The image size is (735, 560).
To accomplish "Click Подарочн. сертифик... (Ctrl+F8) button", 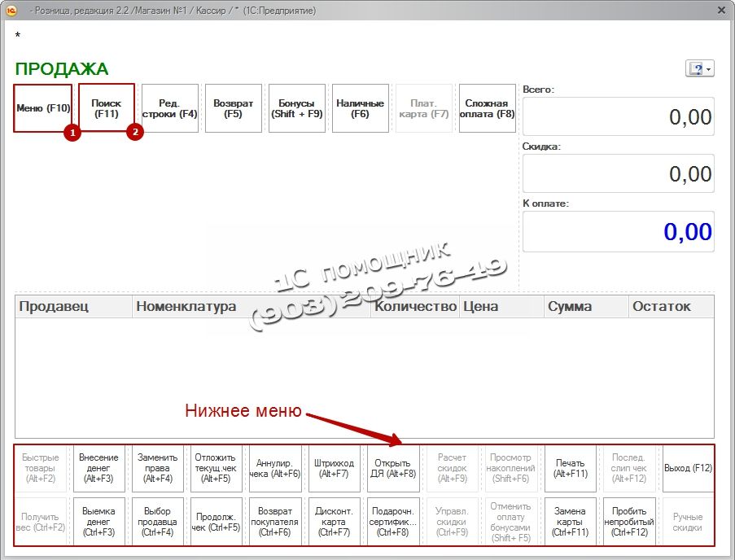I will pyautogui.click(x=393, y=522).
